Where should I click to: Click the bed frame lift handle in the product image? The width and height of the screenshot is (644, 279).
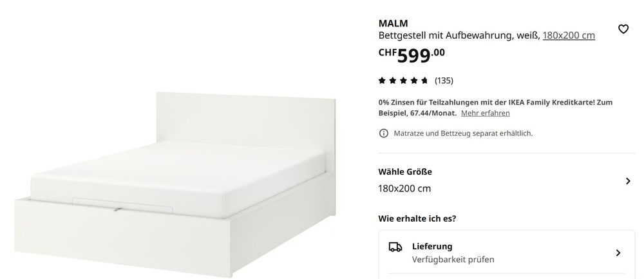117,209
